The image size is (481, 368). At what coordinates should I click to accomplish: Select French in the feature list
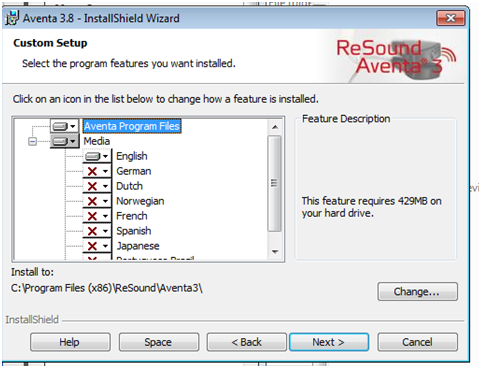pos(132,216)
